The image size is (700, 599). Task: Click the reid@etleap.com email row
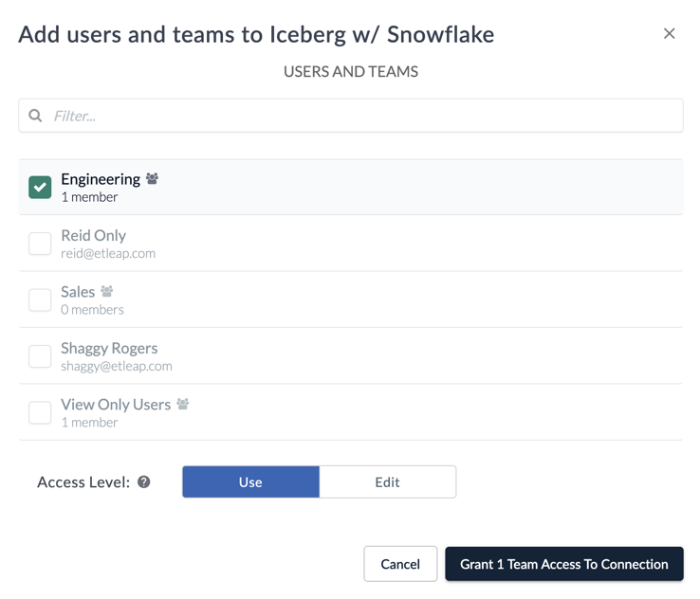(108, 254)
